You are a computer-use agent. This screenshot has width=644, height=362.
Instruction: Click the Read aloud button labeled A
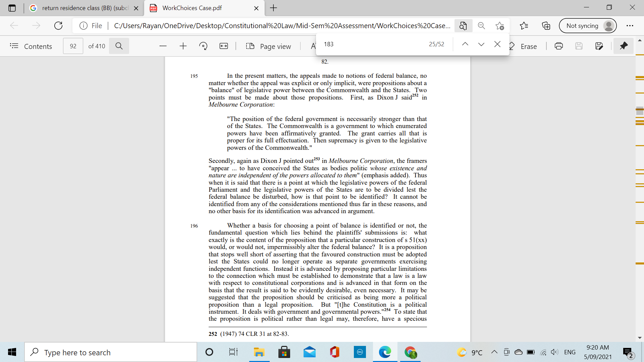(x=314, y=46)
